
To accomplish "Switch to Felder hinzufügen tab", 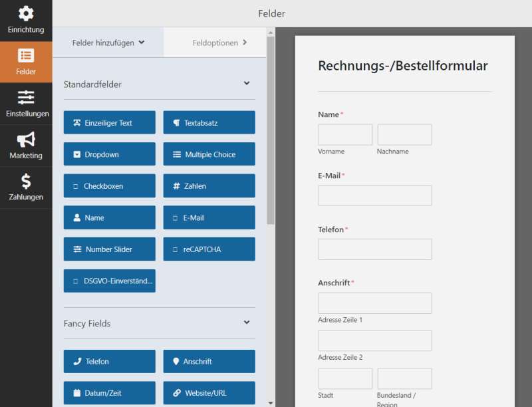I will pos(108,43).
